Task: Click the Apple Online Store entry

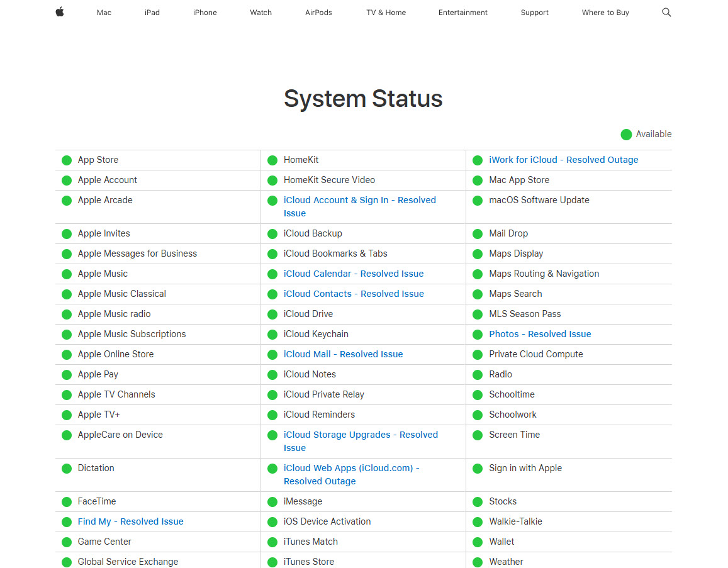Action: coord(116,354)
